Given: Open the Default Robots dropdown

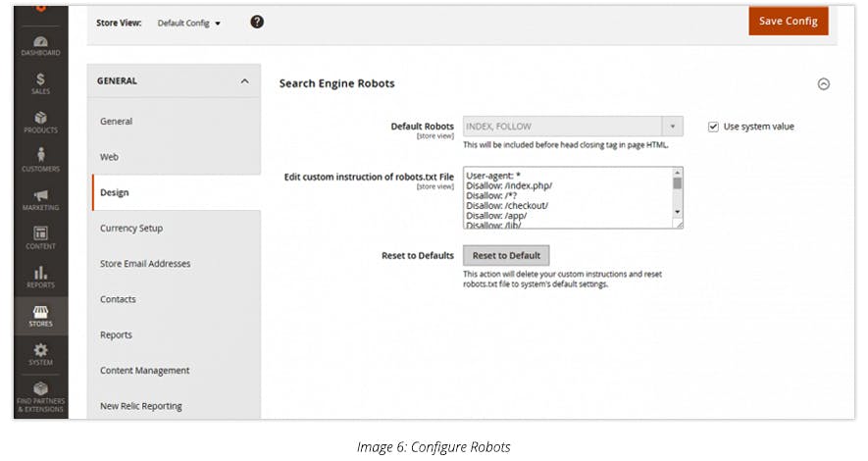Looking at the screenshot, I should click(x=573, y=127).
